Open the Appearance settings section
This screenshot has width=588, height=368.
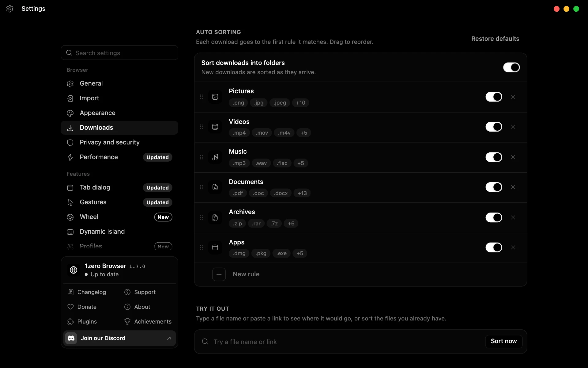(119, 113)
